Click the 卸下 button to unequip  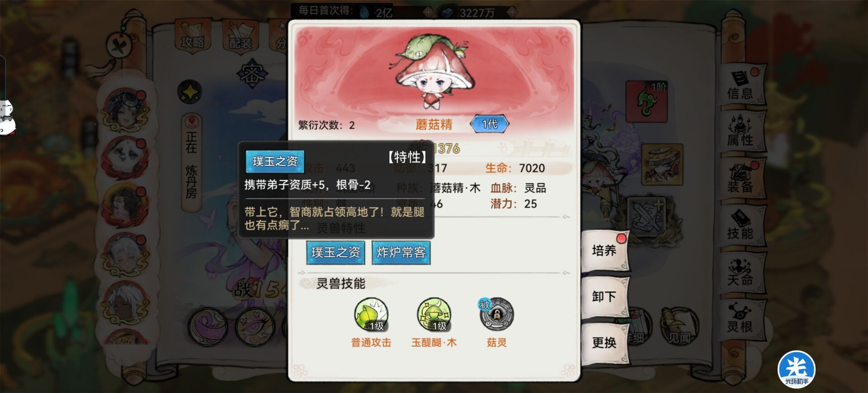click(x=604, y=297)
